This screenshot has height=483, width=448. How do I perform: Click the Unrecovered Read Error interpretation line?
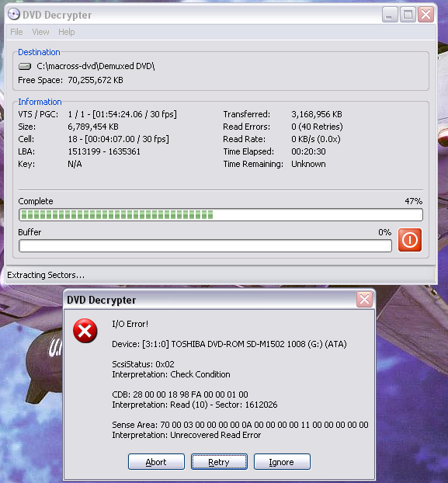186,435
